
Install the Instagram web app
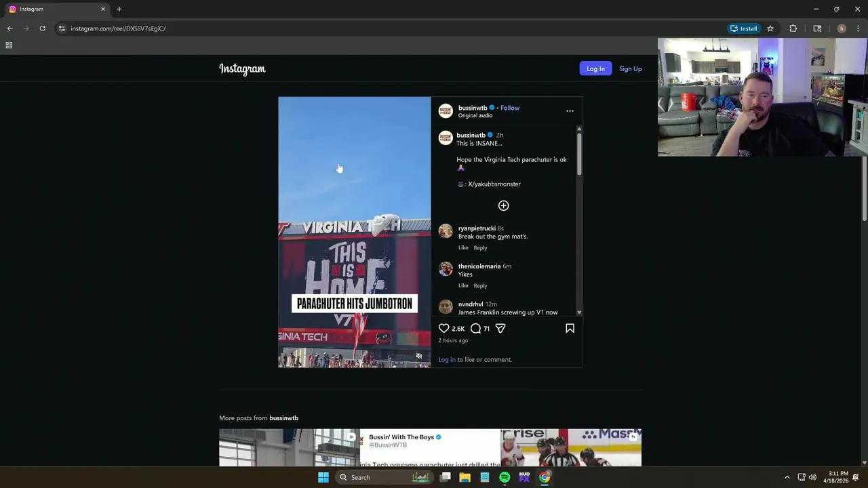click(744, 28)
